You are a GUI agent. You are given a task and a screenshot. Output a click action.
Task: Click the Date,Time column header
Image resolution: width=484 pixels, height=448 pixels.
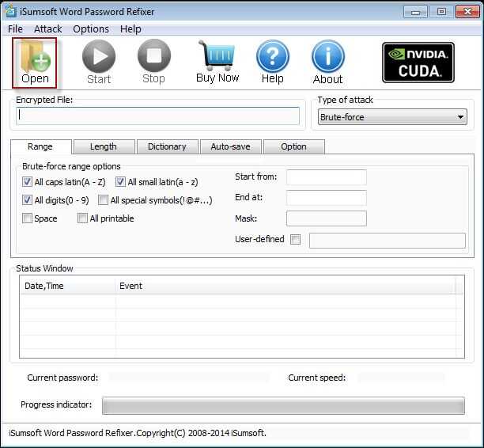[x=68, y=286]
